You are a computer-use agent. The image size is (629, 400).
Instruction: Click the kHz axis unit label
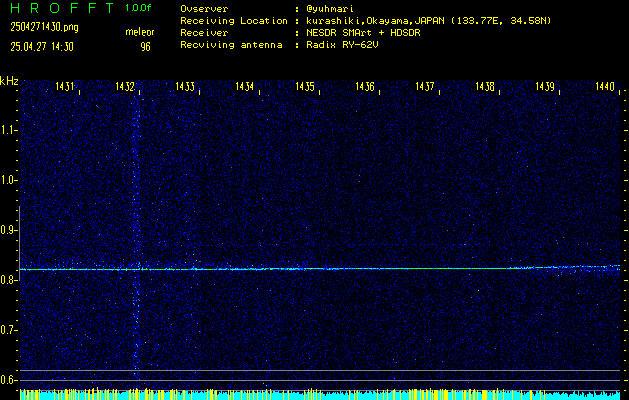click(x=9, y=81)
